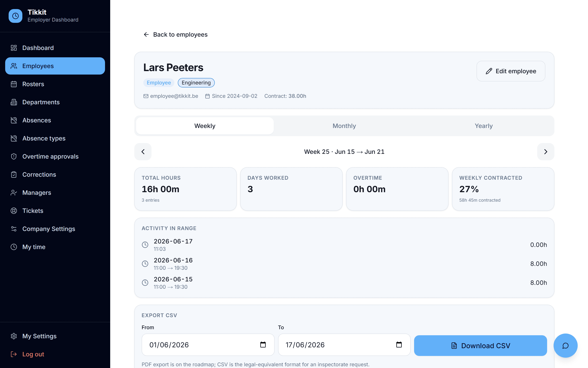Log out of the dashboard

tap(55, 354)
